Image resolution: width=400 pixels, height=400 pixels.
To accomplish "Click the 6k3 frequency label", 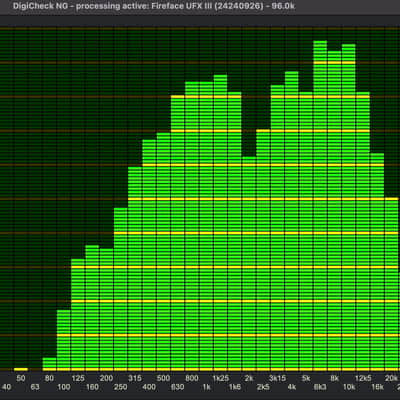I will pos(320,387).
